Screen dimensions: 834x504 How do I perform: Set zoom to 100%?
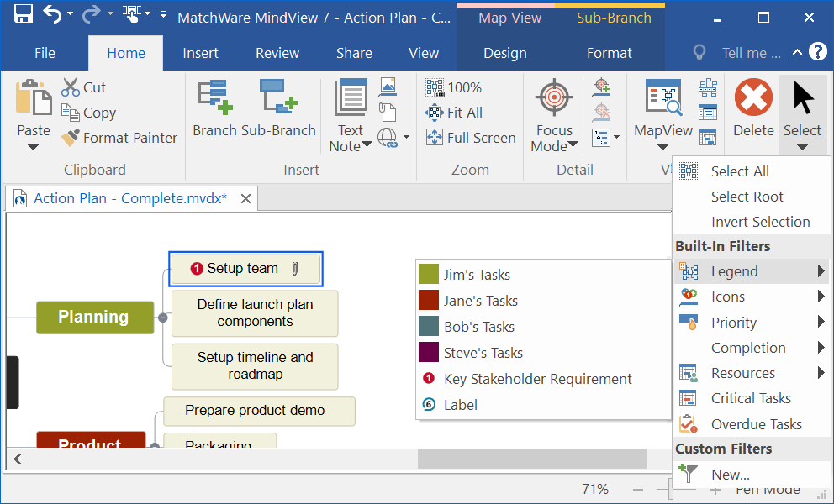(454, 87)
